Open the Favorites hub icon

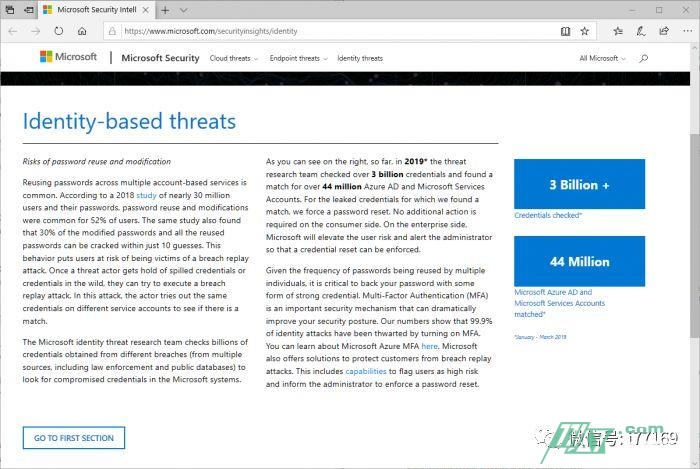618,31
